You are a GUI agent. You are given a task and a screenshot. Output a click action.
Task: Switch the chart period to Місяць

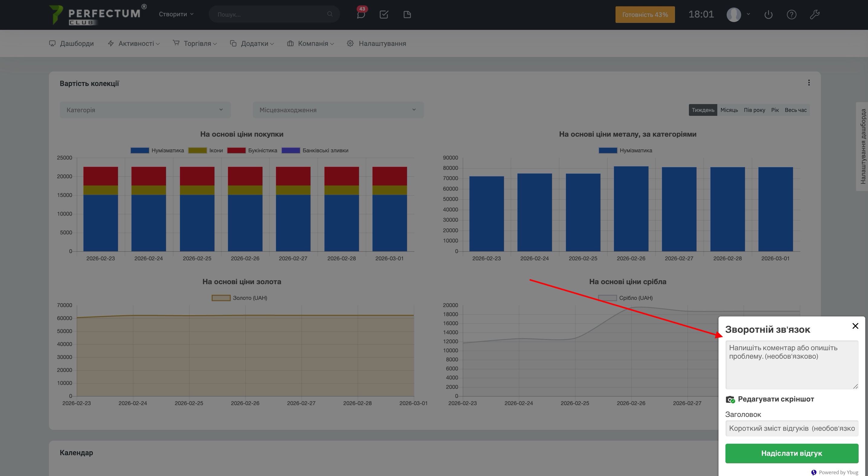pos(729,110)
